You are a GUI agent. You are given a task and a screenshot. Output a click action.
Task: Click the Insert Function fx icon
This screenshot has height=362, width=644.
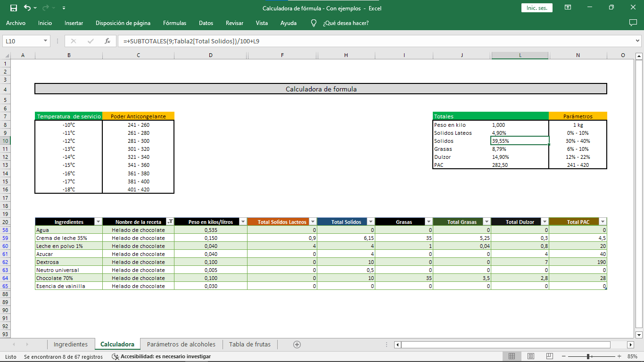pyautogui.click(x=107, y=41)
